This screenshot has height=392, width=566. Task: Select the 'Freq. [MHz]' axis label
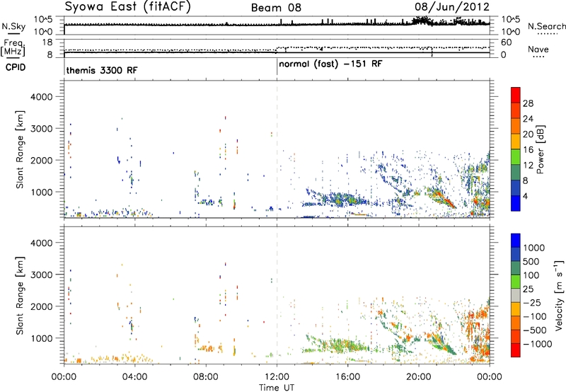click(x=13, y=47)
